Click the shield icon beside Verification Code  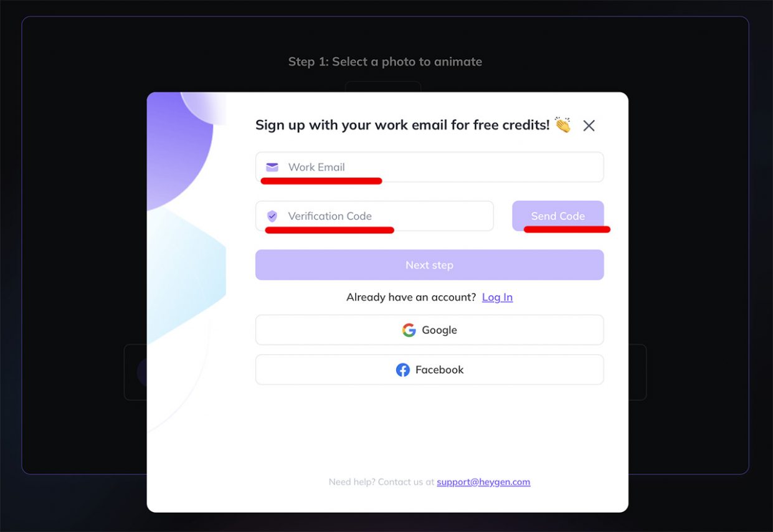(272, 216)
